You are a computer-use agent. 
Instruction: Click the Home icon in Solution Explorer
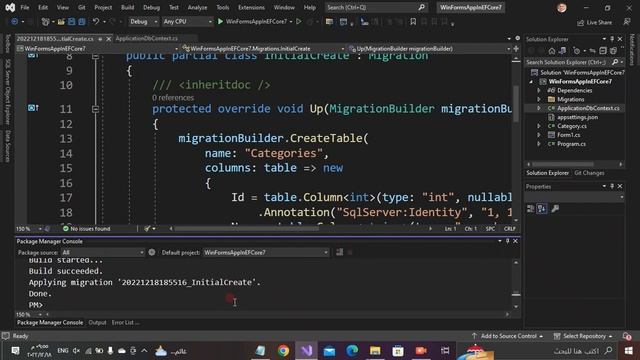click(x=552, y=51)
